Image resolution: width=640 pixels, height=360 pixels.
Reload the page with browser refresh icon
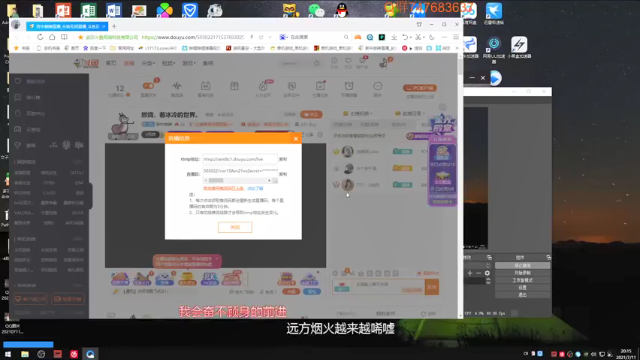coord(40,37)
